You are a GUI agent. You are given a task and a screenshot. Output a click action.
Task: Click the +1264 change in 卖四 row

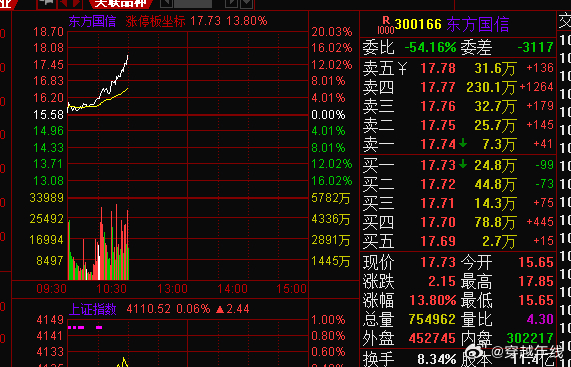coord(536,87)
